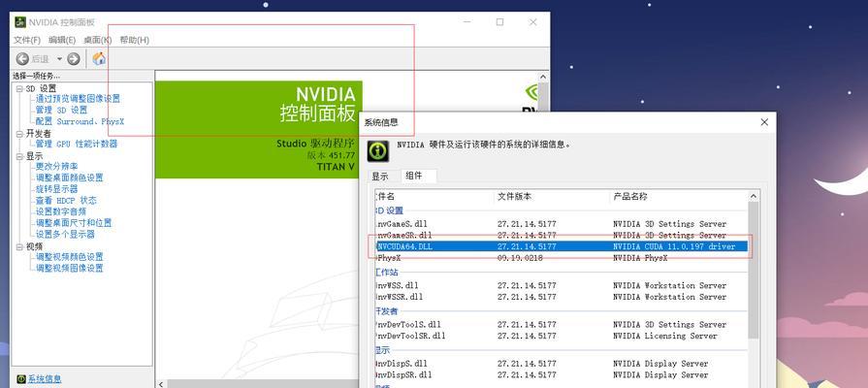Select the nvDispS.dll row

point(562,364)
